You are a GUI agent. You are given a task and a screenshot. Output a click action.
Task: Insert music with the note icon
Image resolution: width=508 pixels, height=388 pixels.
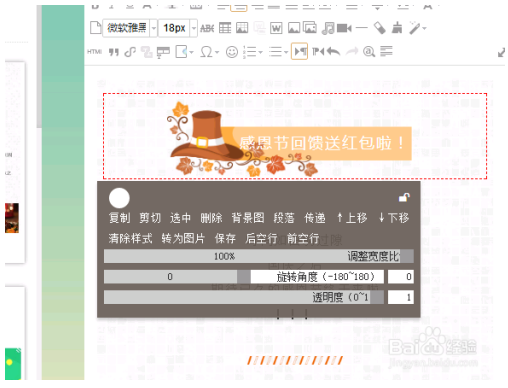pos(328,28)
